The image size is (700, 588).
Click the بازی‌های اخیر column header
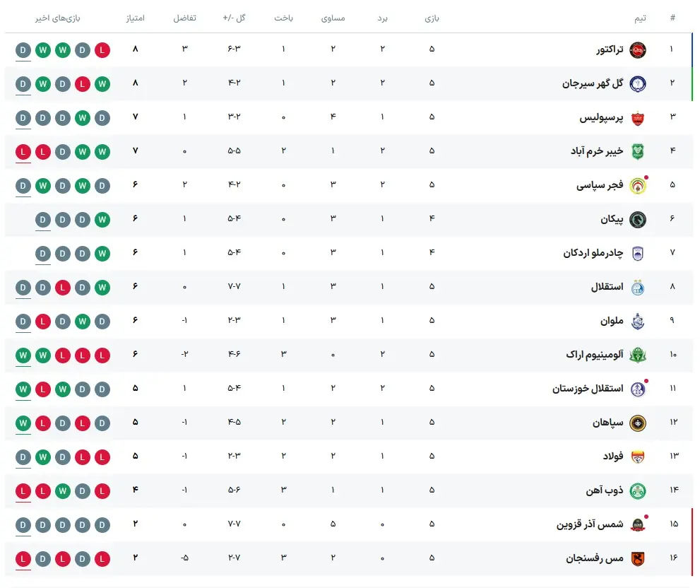pos(58,18)
